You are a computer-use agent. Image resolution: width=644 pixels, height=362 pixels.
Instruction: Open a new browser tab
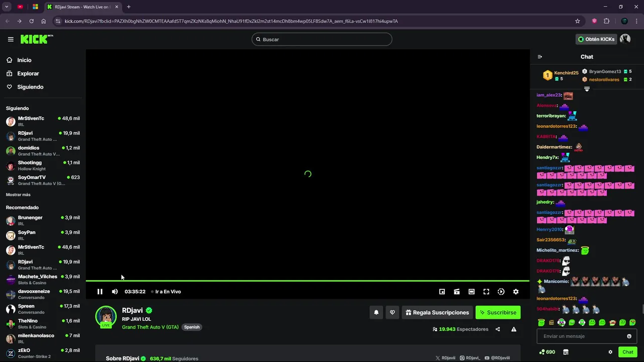pyautogui.click(x=128, y=7)
